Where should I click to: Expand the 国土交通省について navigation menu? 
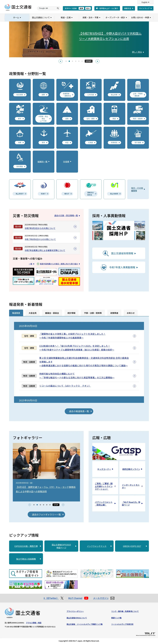[42, 18]
